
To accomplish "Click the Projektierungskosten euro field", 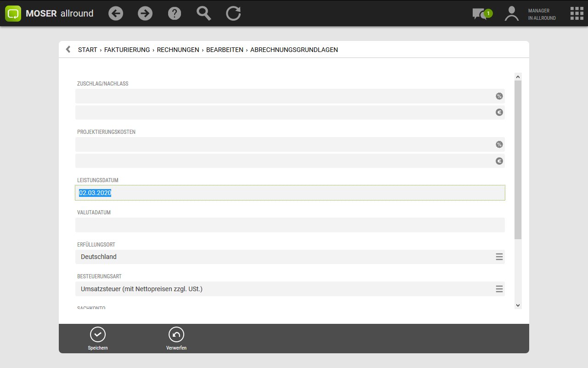I will [x=285, y=161].
